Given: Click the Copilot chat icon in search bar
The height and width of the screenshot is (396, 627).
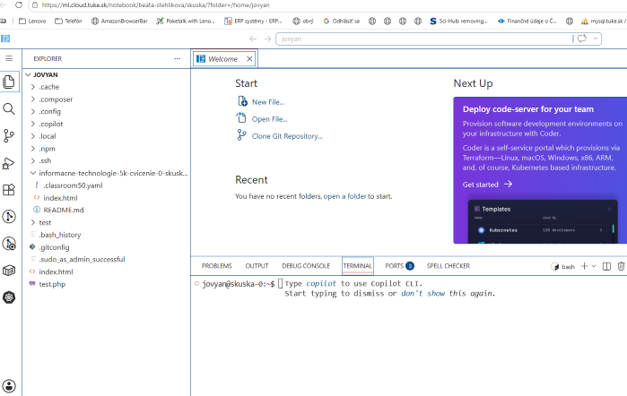Looking at the screenshot, I should 582,38.
